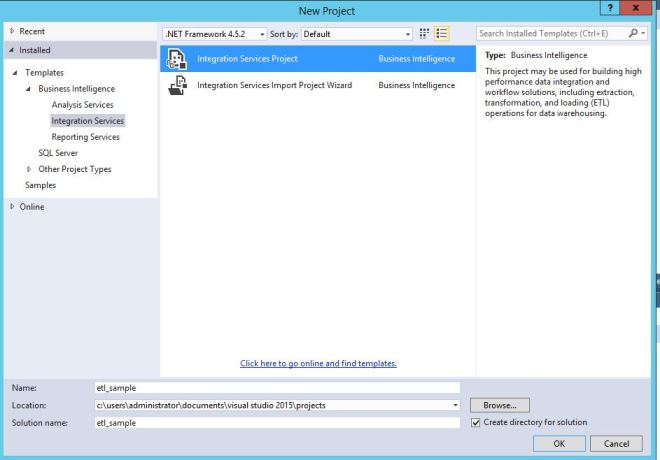Select SQL Server template category

[x=58, y=153]
